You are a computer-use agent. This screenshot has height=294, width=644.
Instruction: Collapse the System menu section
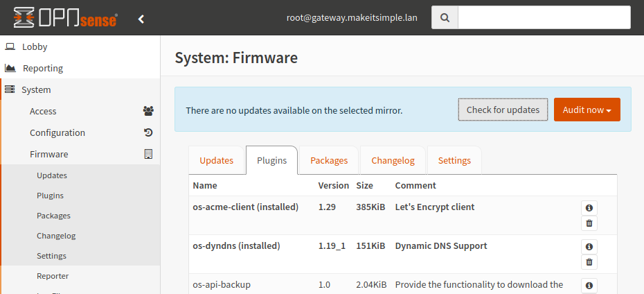(x=35, y=89)
